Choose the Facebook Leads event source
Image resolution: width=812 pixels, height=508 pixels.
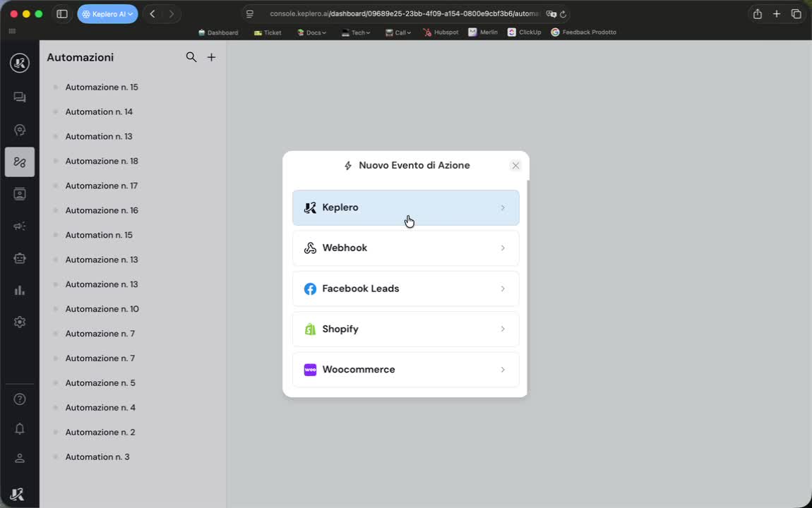tap(405, 289)
